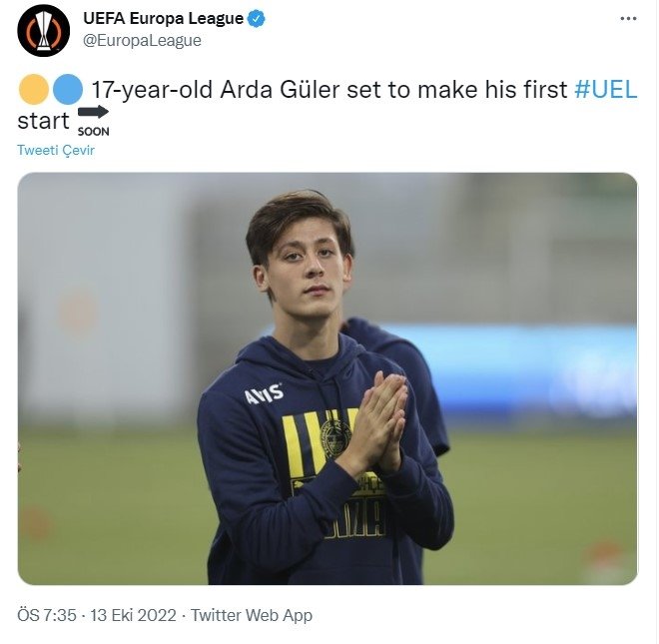
Task: Click the name Arda Güler in tweet
Action: [x=280, y=89]
